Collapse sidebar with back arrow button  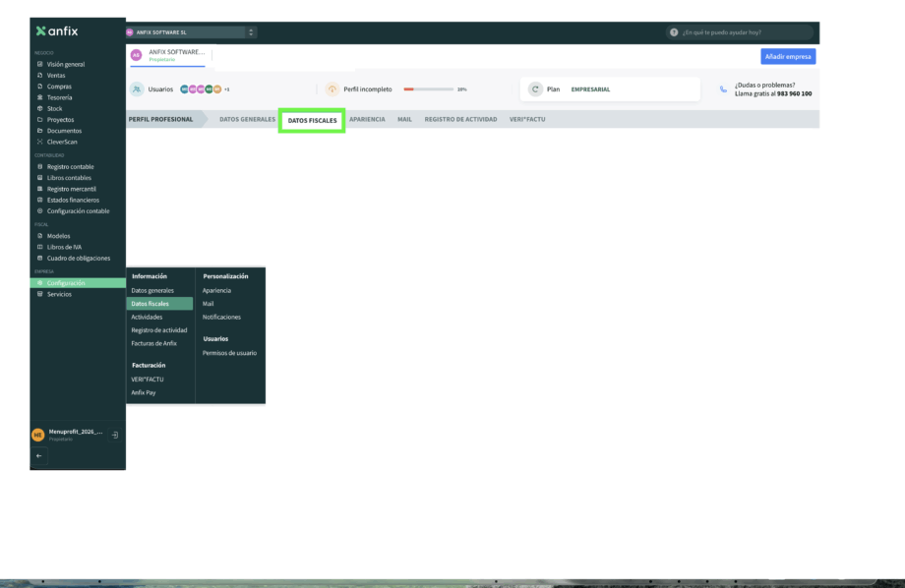[x=40, y=456]
